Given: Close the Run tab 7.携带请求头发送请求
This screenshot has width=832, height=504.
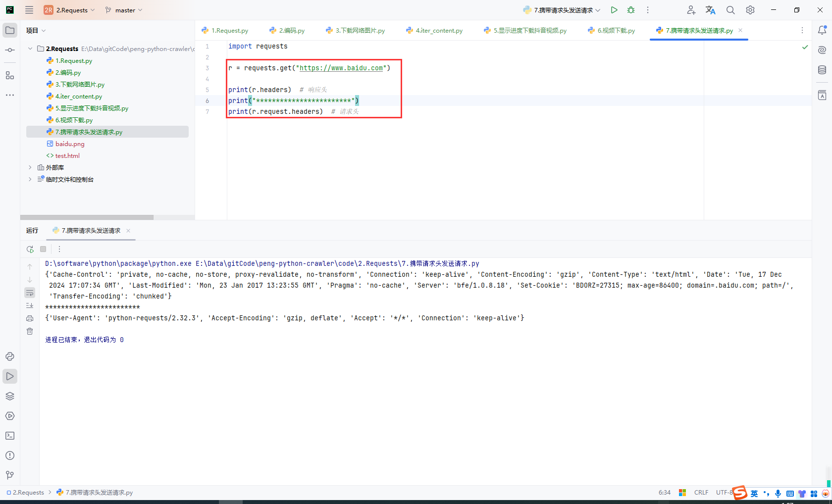Looking at the screenshot, I should point(128,231).
